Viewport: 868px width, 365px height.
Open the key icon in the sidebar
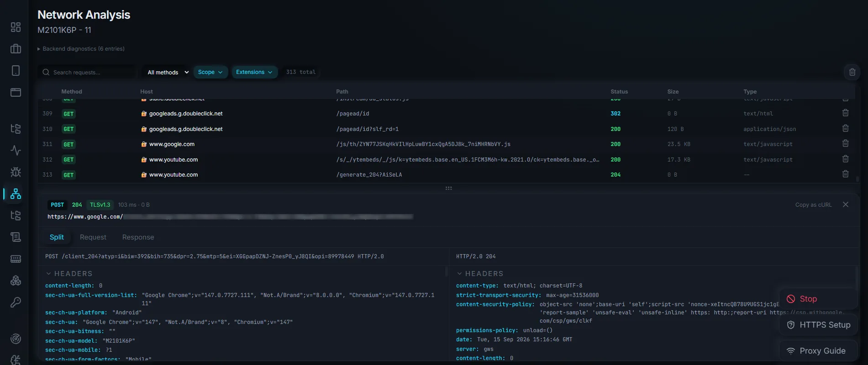pos(16,302)
